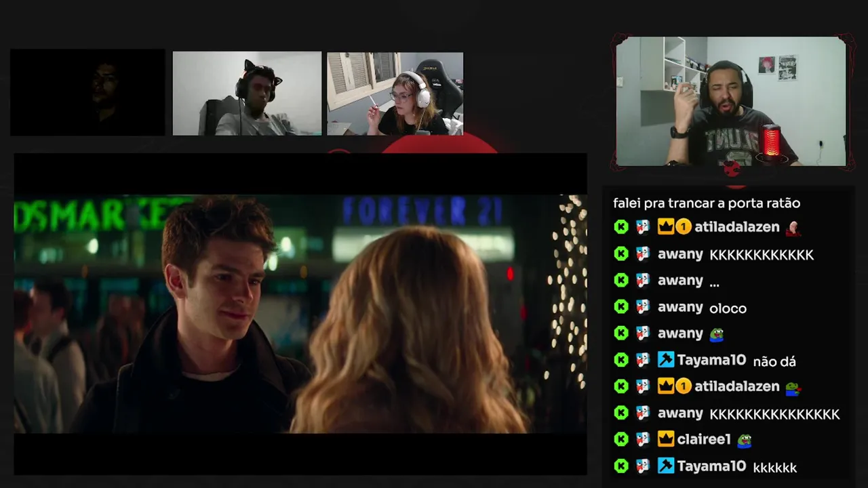Open Tayama10's profile from 'não dá' message
The width and height of the screenshot is (868, 488).
(711, 360)
